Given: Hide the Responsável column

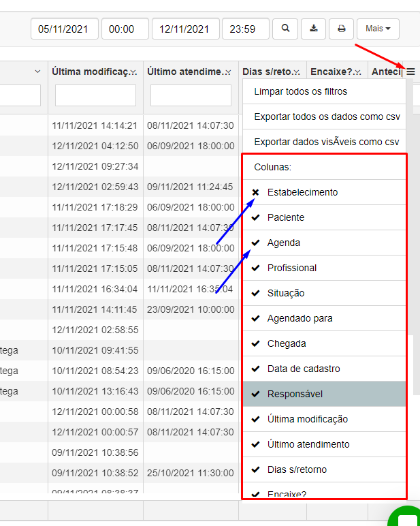Looking at the screenshot, I should (x=324, y=394).
